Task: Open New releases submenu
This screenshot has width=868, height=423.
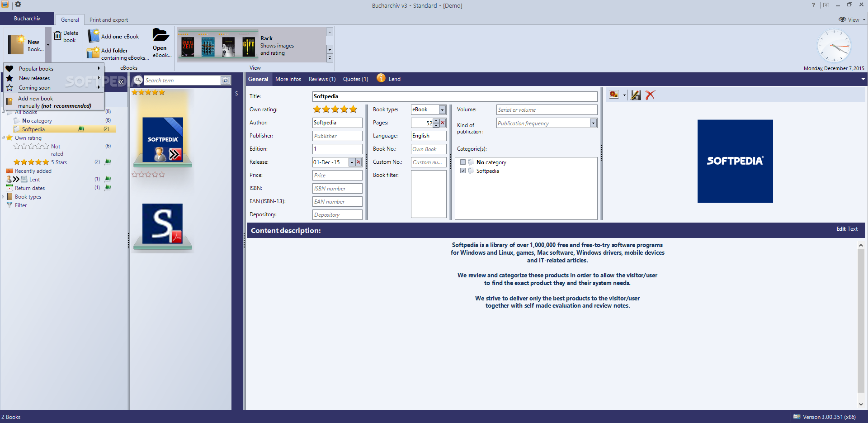Action: (x=54, y=78)
